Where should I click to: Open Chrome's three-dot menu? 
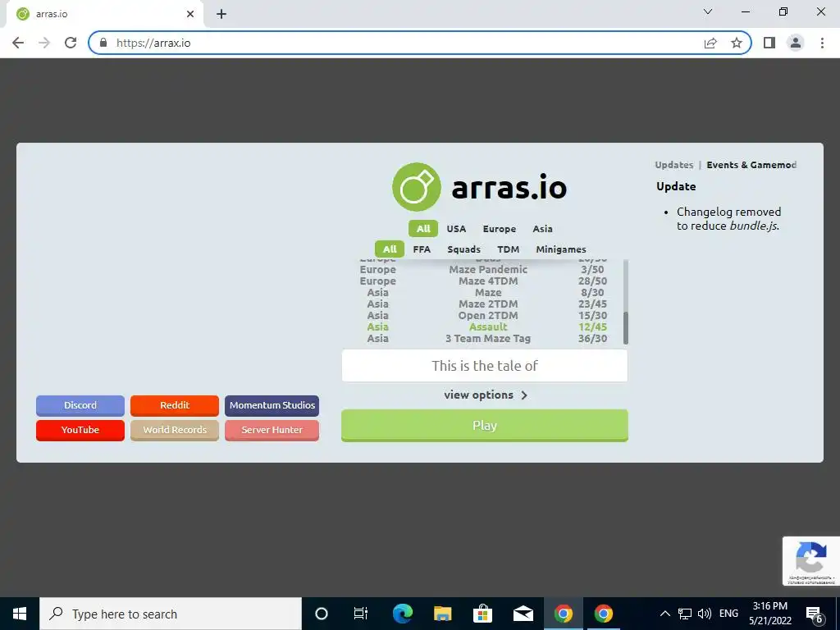pos(822,43)
